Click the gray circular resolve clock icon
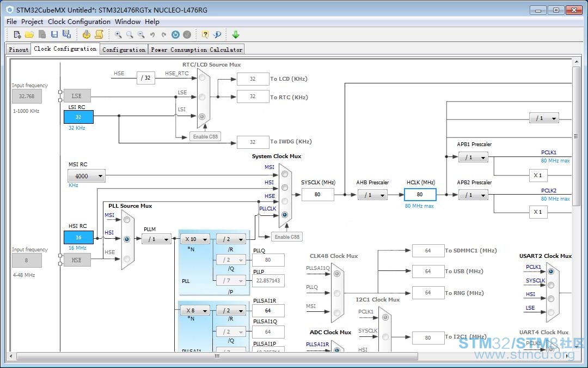The width and height of the screenshot is (588, 368). click(x=187, y=34)
